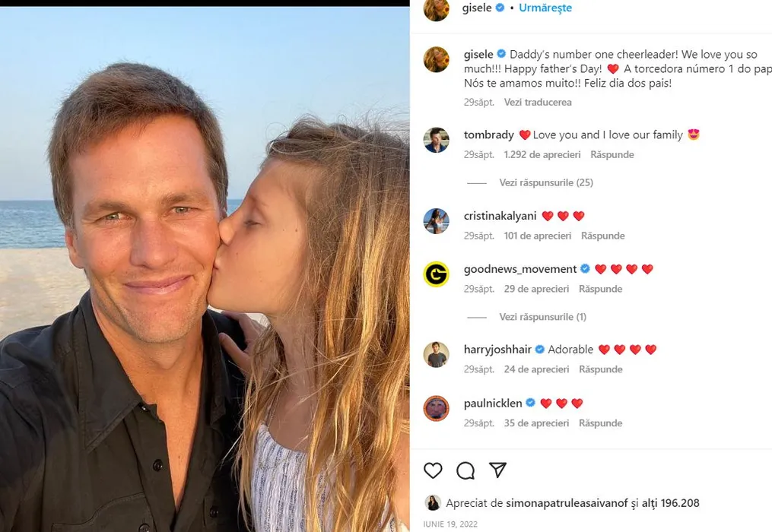Open paulnicklen commenter avatar
772x532 pixels.
click(436, 408)
